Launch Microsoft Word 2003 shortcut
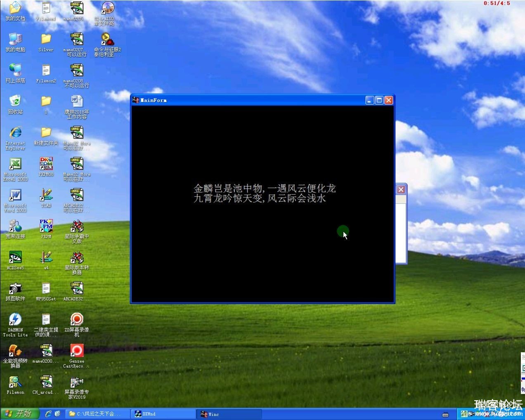The image size is (525, 420). [x=15, y=201]
